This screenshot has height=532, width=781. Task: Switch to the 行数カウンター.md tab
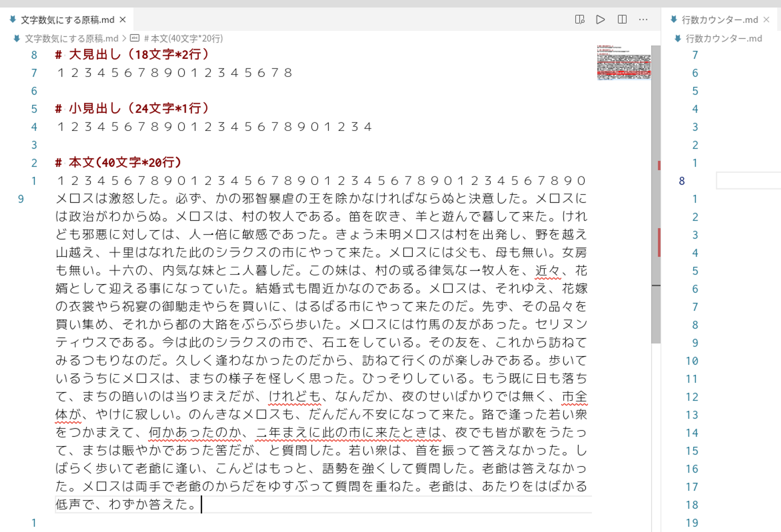[x=720, y=20]
